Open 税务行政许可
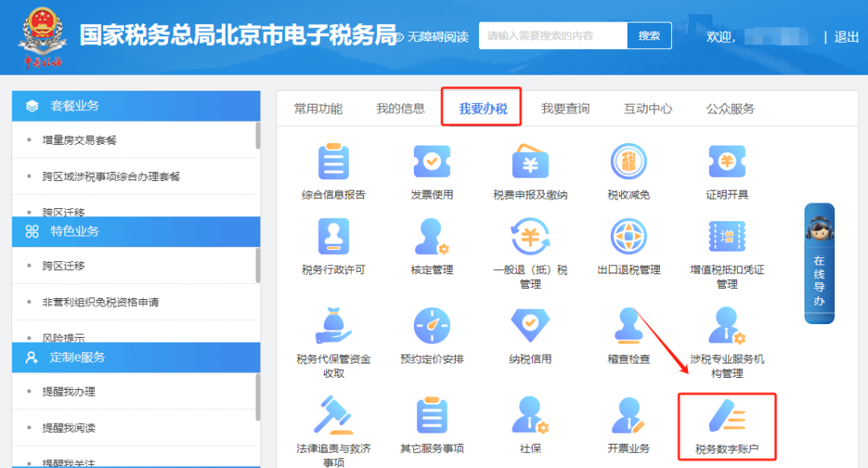This screenshot has height=468, width=868. (x=334, y=236)
